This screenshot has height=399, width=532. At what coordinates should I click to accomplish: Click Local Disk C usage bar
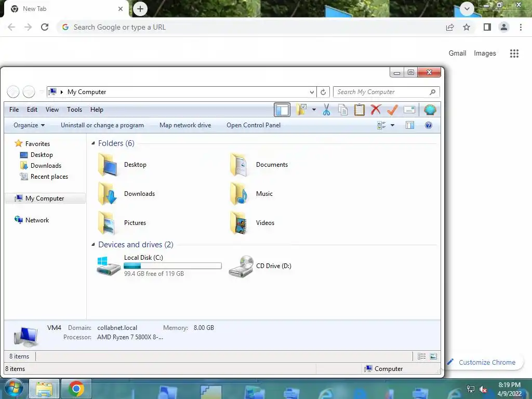coord(172,265)
